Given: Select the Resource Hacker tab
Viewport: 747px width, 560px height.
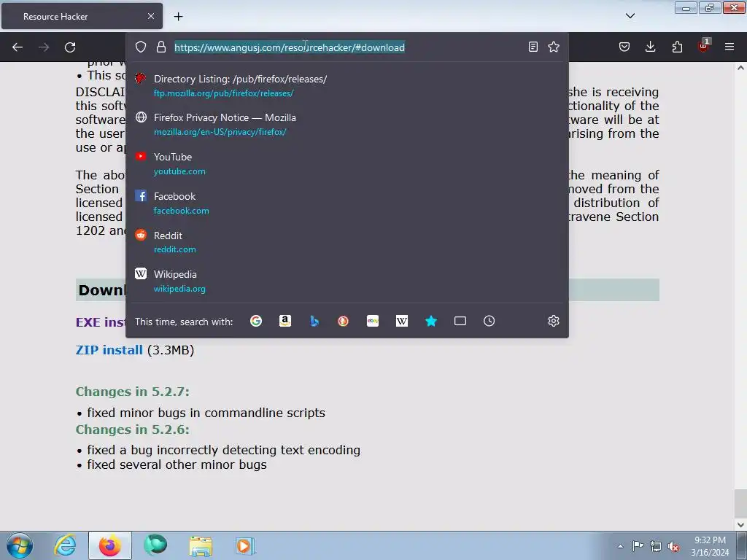Looking at the screenshot, I should [82, 16].
